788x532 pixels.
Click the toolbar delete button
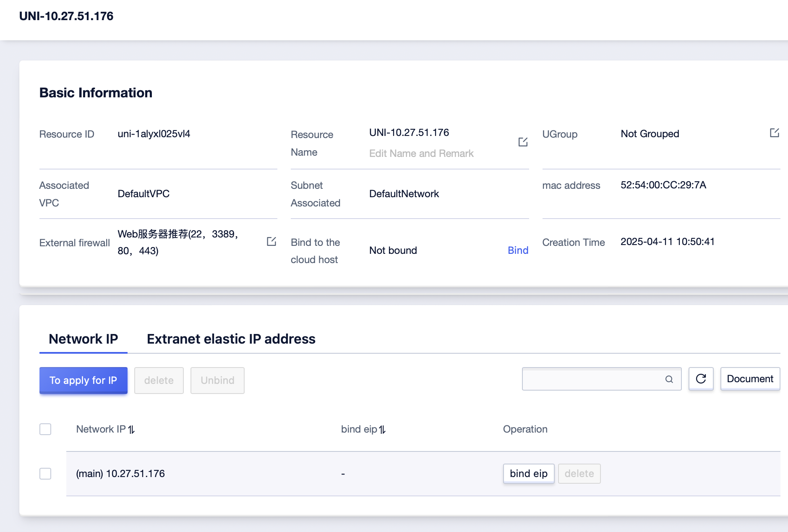159,380
